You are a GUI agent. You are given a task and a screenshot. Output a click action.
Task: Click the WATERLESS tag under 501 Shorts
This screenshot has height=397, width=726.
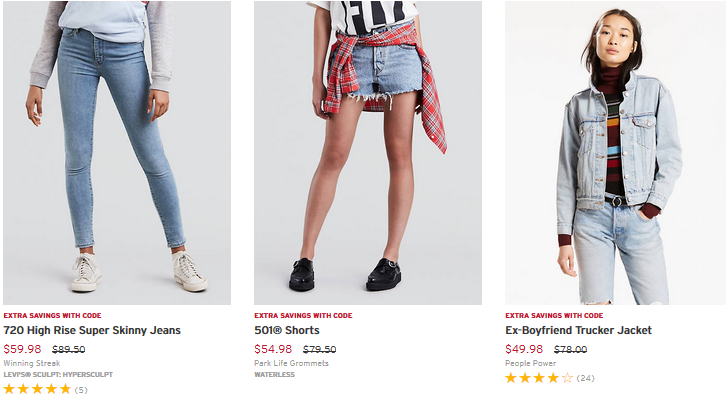click(274, 374)
